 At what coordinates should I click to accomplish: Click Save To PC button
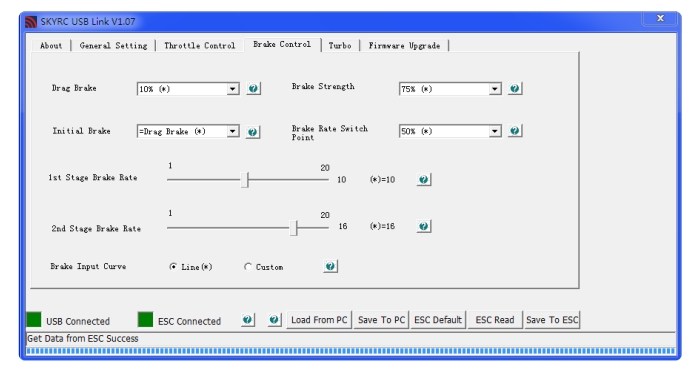[x=381, y=320]
